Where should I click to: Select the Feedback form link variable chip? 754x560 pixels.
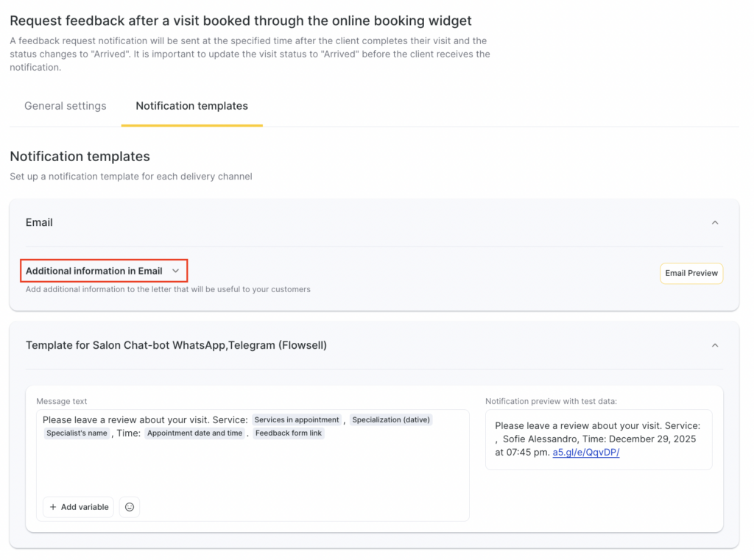(288, 433)
